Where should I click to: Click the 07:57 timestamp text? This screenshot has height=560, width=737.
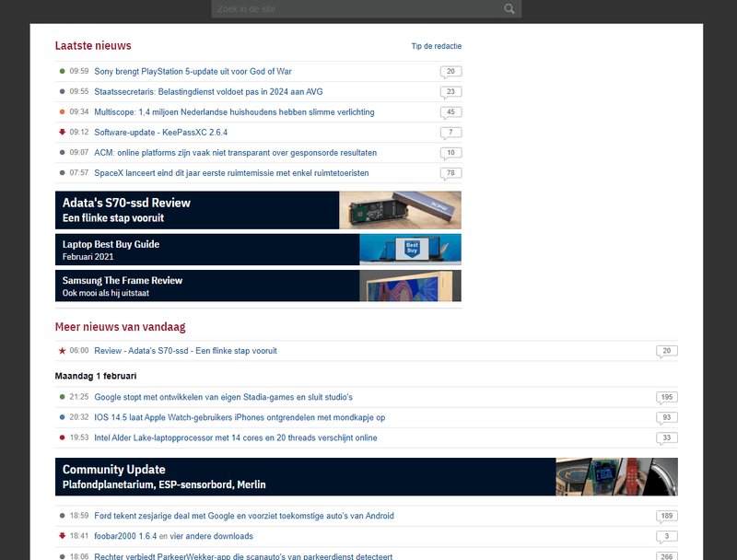tap(79, 173)
